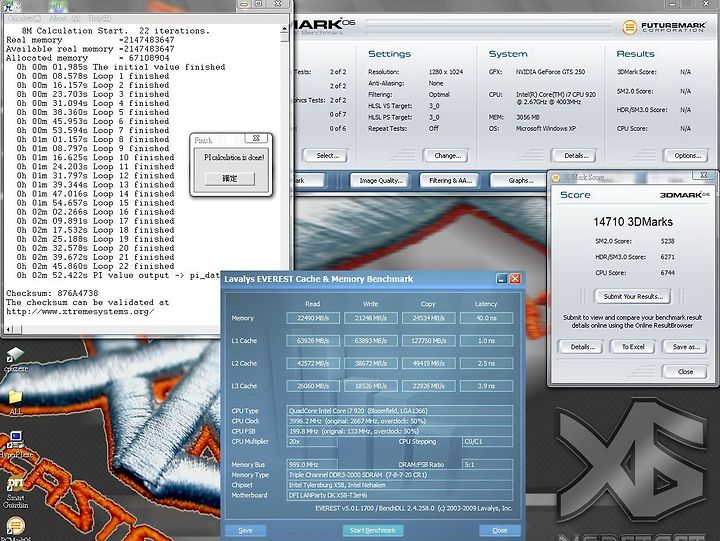Click Chipset field 'Intel Tylersburg X58, Intel Nehalem'

click(x=399, y=485)
